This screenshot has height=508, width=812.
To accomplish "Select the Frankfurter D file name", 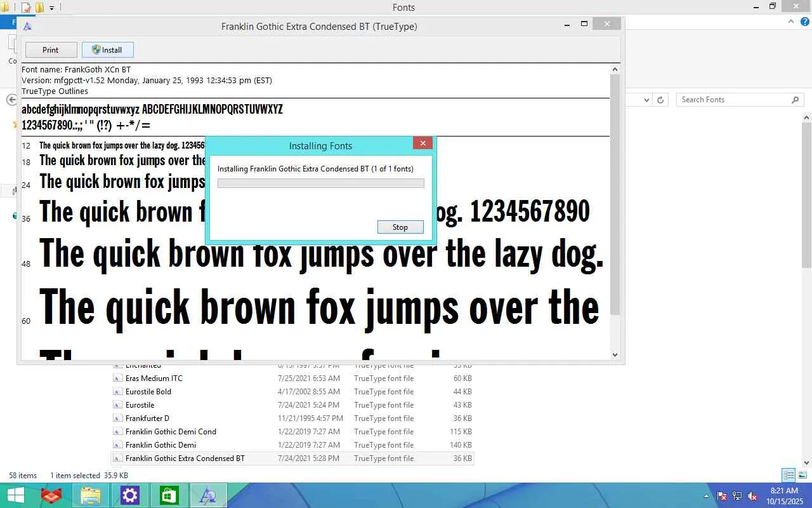I will coord(148,418).
